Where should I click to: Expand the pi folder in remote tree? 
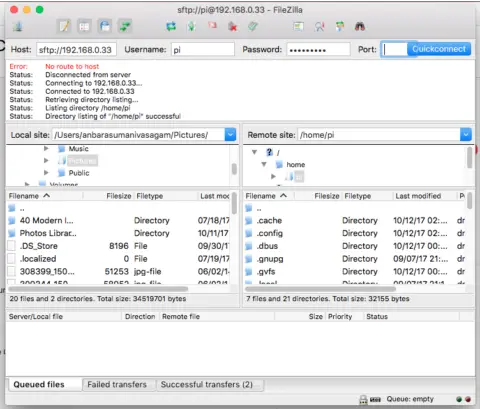point(273,176)
